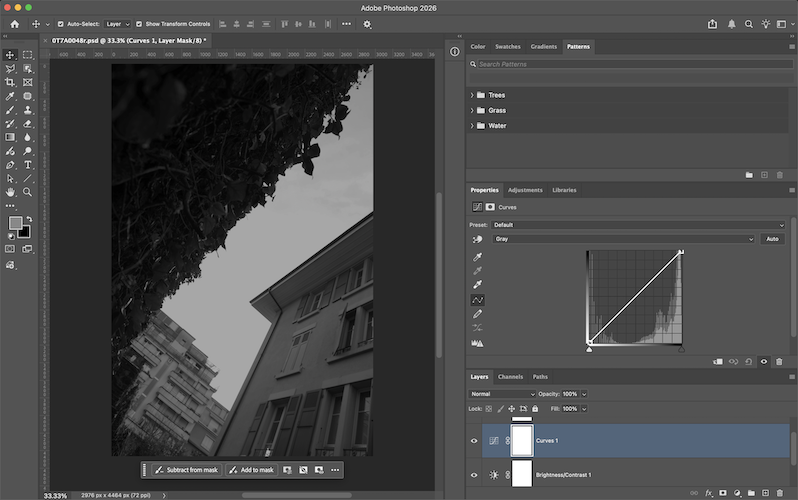Viewport: 798px width, 500px height.
Task: Go to the Home screen
Action: tap(15, 24)
